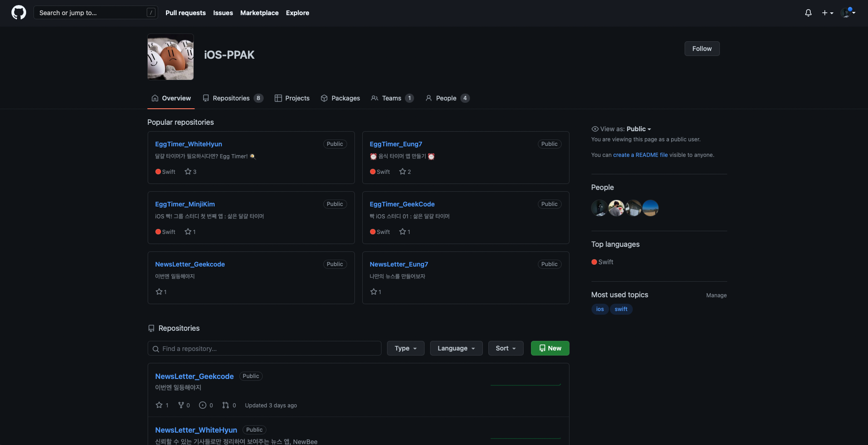Open second People member avatar

pyautogui.click(x=616, y=208)
